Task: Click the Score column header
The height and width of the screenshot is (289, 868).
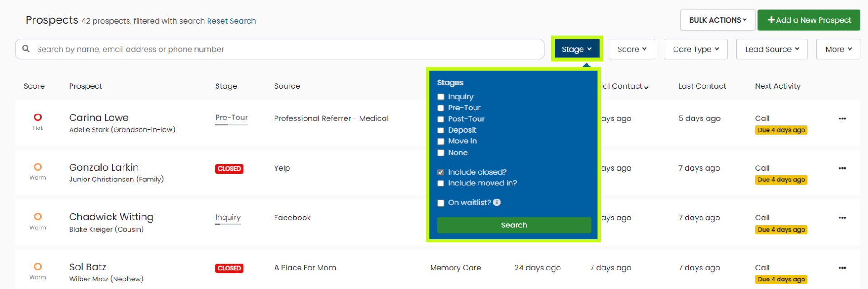Action: pyautogui.click(x=34, y=86)
